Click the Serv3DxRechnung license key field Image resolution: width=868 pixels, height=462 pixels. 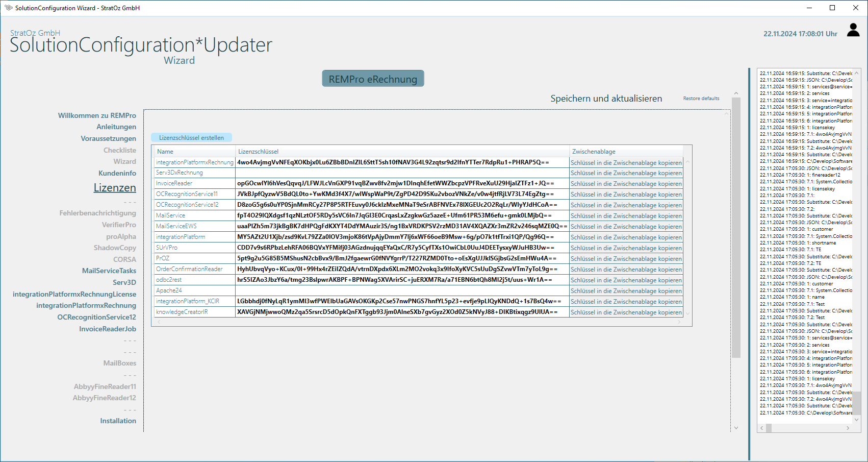point(402,173)
